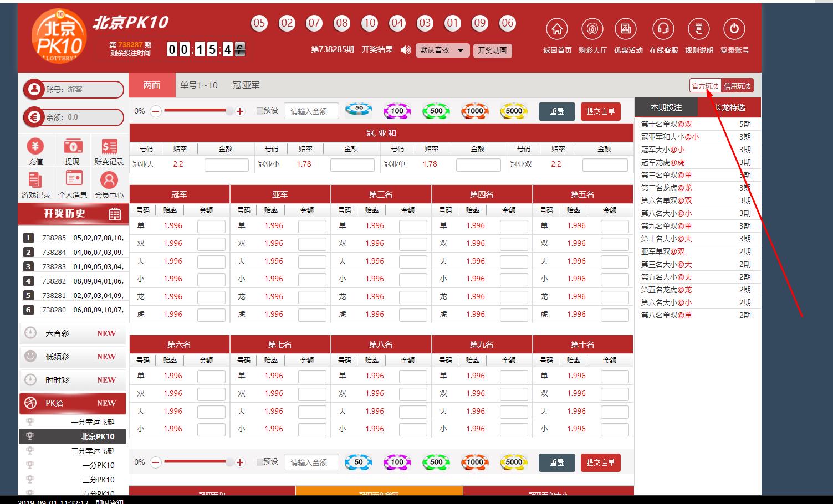The image size is (833, 504).
Task: Open the 开奖历史 calendar icon
Action: (115, 214)
